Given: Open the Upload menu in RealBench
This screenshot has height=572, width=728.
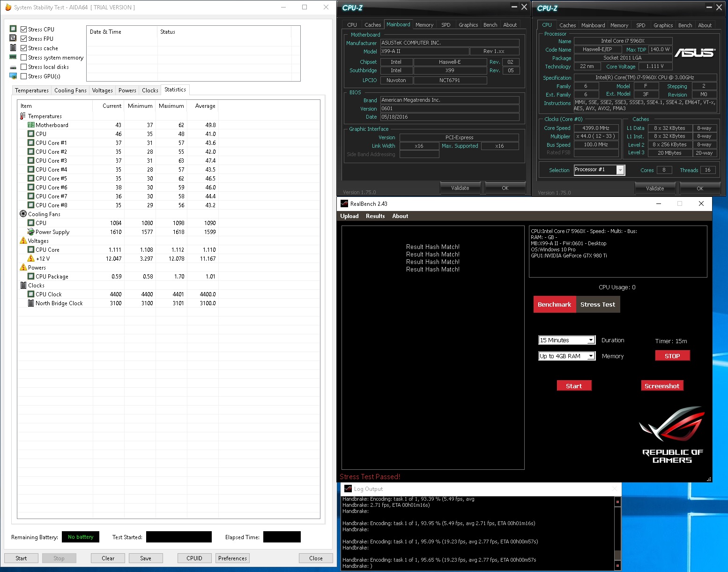Looking at the screenshot, I should (349, 216).
